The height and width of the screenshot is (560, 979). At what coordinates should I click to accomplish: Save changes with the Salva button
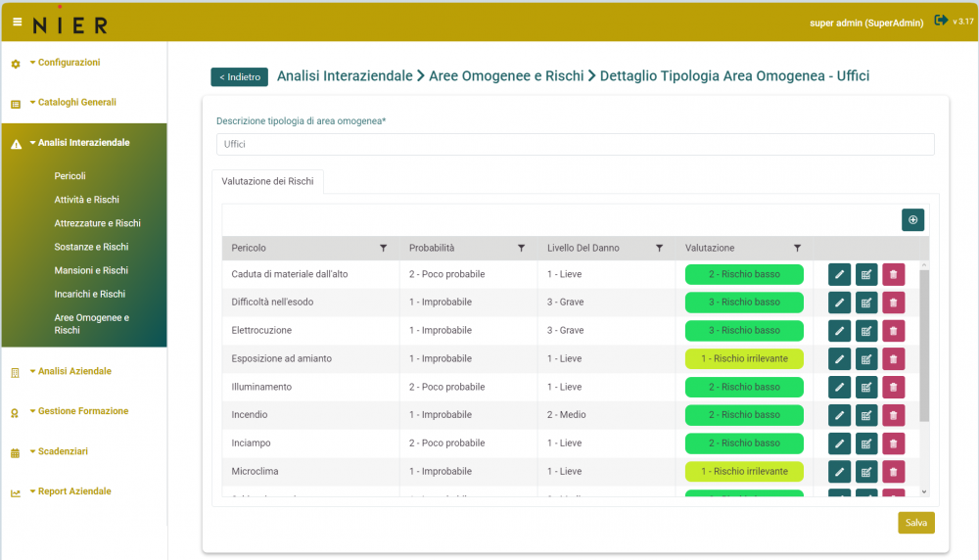915,523
